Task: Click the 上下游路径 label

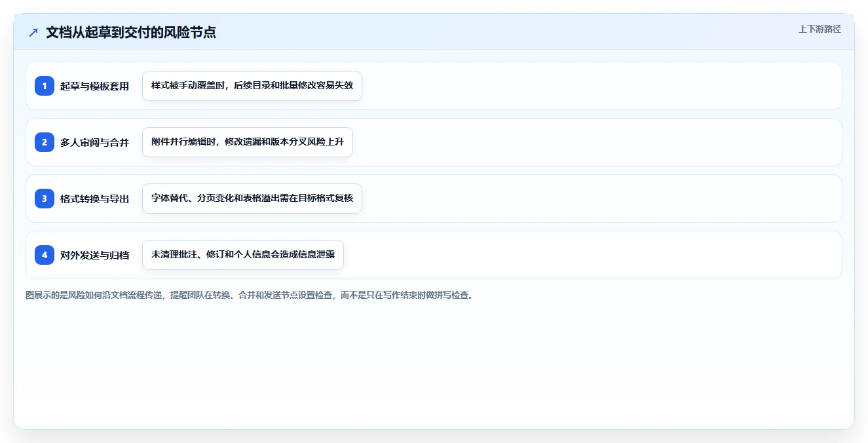Action: click(x=820, y=29)
